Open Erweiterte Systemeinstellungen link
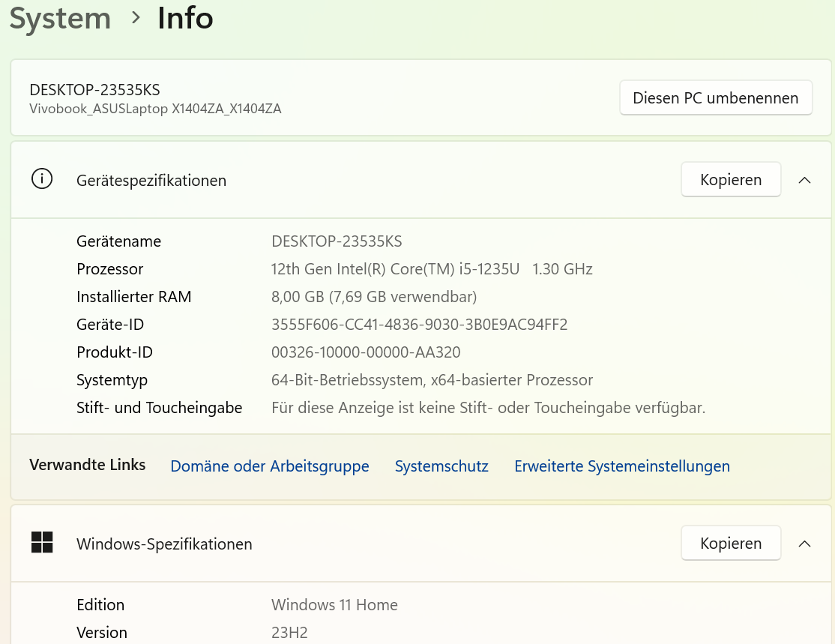 pos(622,466)
